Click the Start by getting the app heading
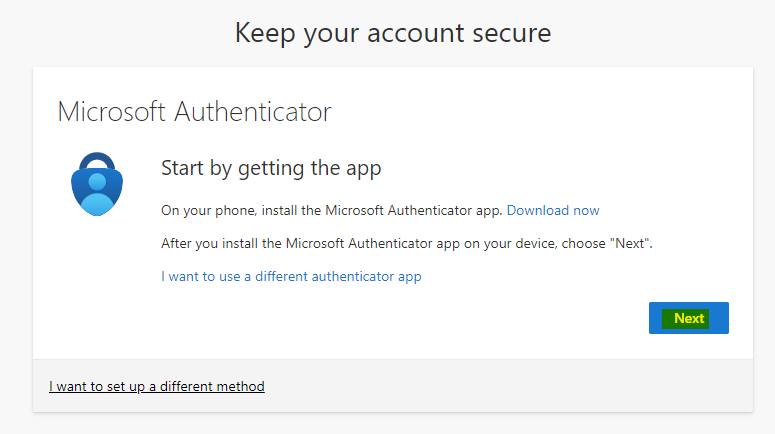775x434 pixels. (271, 169)
